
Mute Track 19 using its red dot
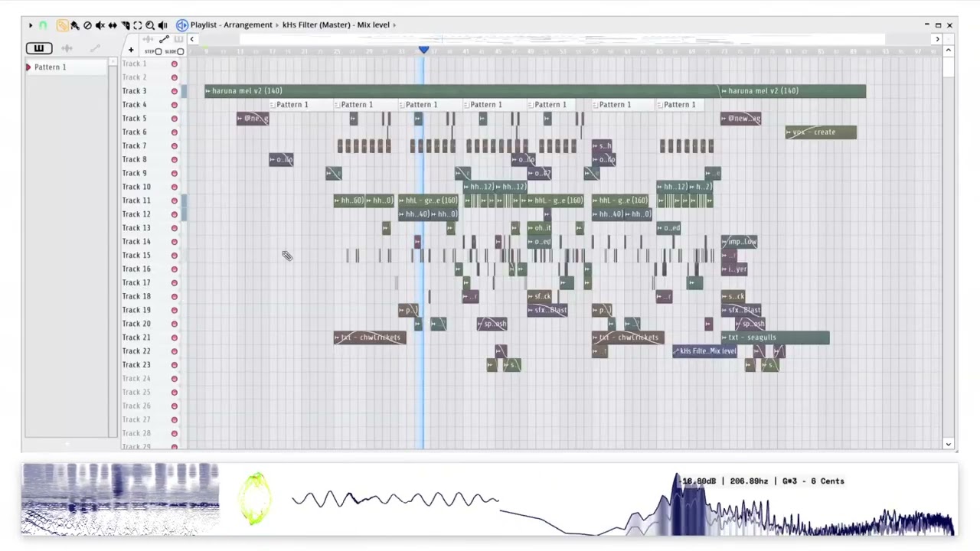click(x=175, y=310)
